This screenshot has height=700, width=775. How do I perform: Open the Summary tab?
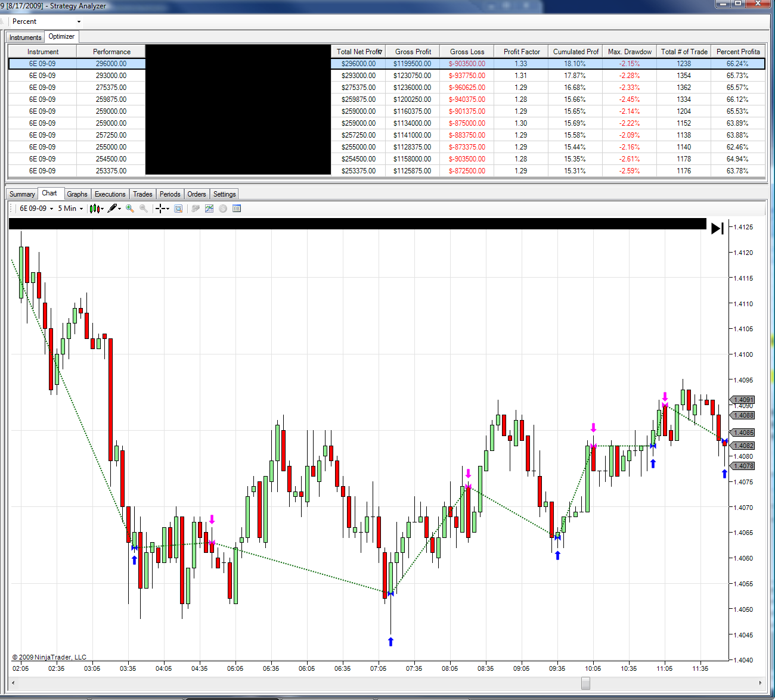click(x=22, y=194)
